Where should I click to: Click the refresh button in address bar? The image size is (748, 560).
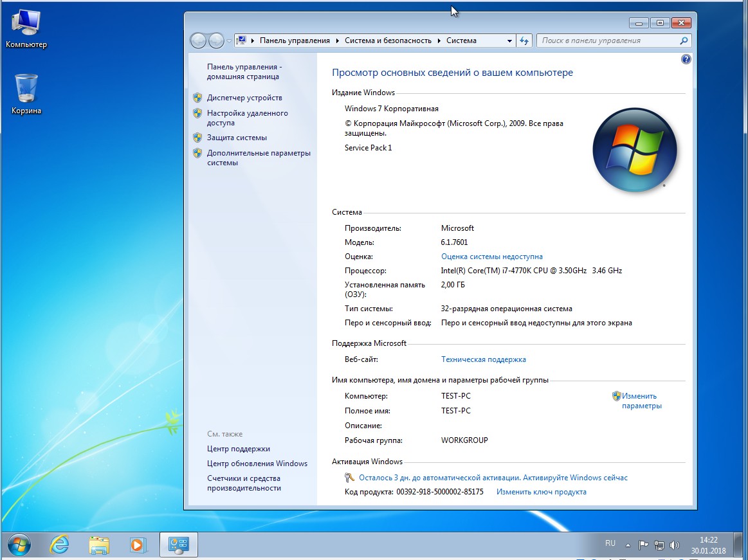(524, 41)
